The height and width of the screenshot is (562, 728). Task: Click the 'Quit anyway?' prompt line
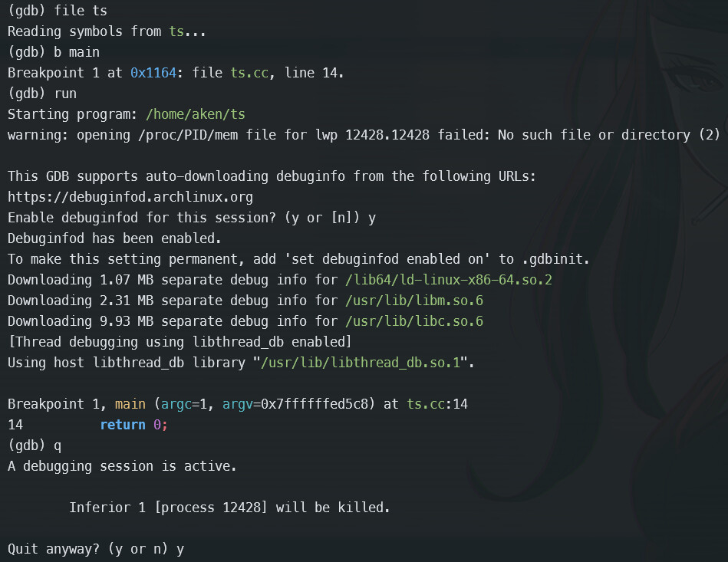click(96, 549)
